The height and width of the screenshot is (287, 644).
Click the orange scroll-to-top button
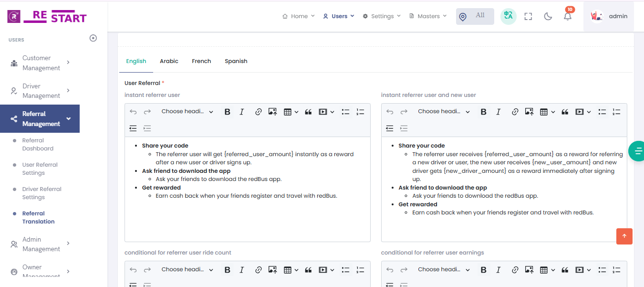(x=624, y=236)
